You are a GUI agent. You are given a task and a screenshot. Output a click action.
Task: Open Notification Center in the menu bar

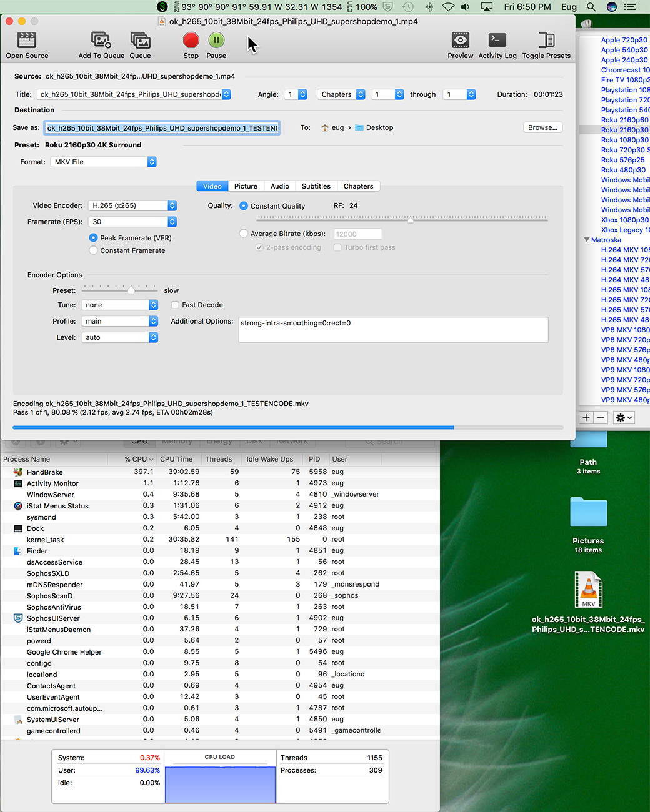pyautogui.click(x=630, y=7)
